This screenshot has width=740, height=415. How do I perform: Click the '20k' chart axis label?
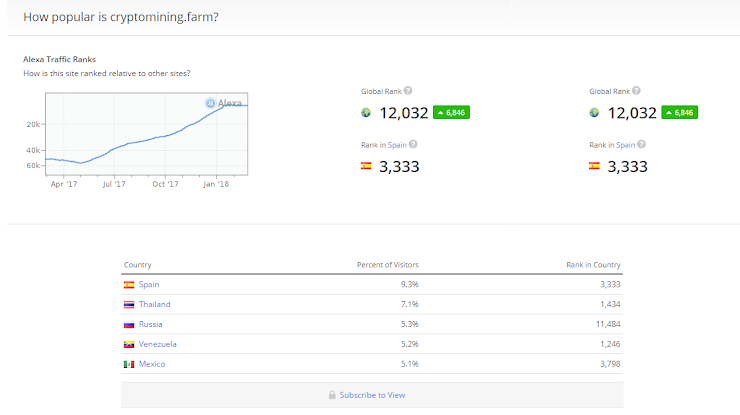[x=33, y=124]
